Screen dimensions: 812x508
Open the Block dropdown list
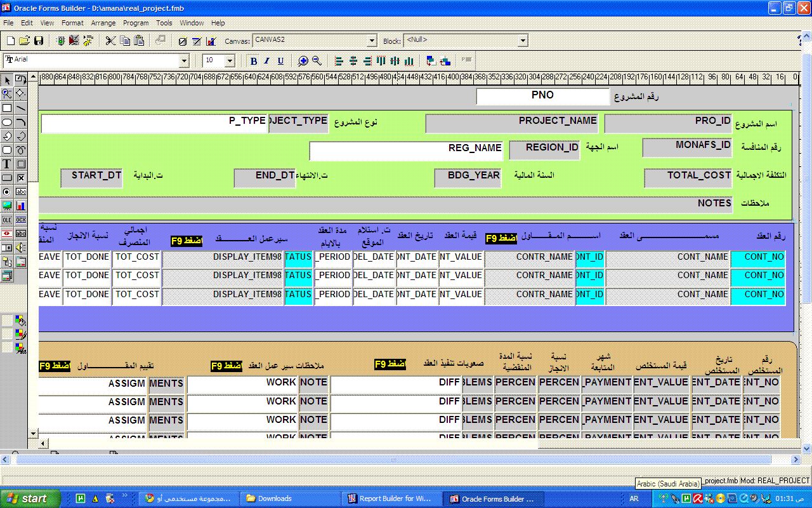(523, 41)
